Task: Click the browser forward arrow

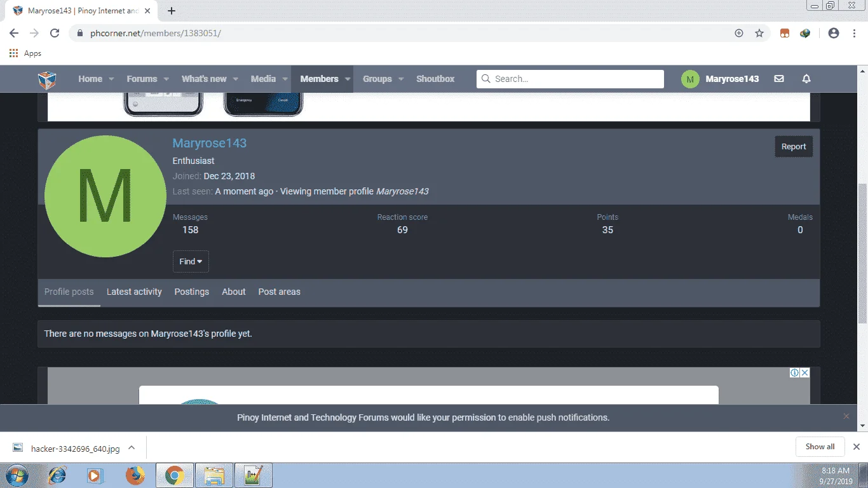Action: click(x=34, y=33)
